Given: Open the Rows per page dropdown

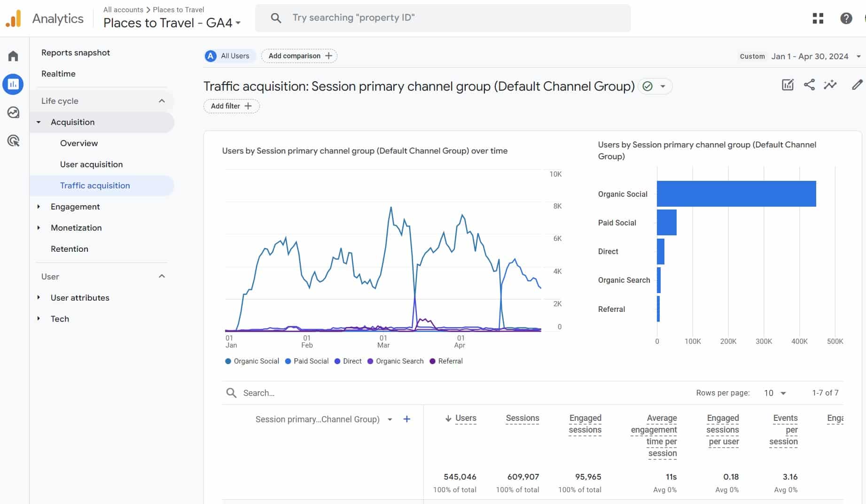Looking at the screenshot, I should click(775, 393).
